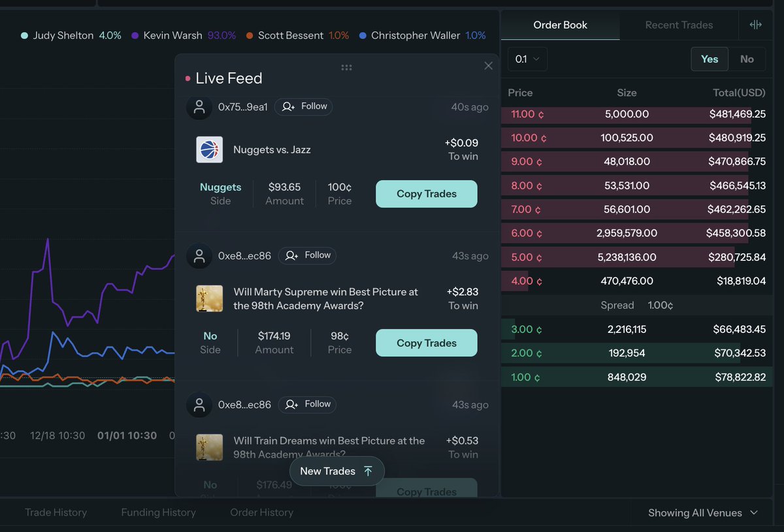Click the orange dot next to Scott Bessent
The width and height of the screenshot is (784, 532).
248,35
